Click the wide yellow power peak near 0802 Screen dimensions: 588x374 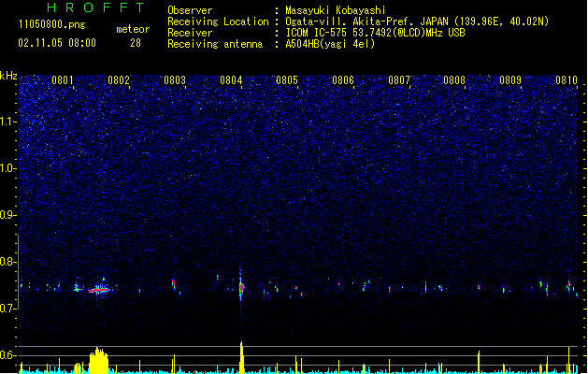[x=99, y=361]
